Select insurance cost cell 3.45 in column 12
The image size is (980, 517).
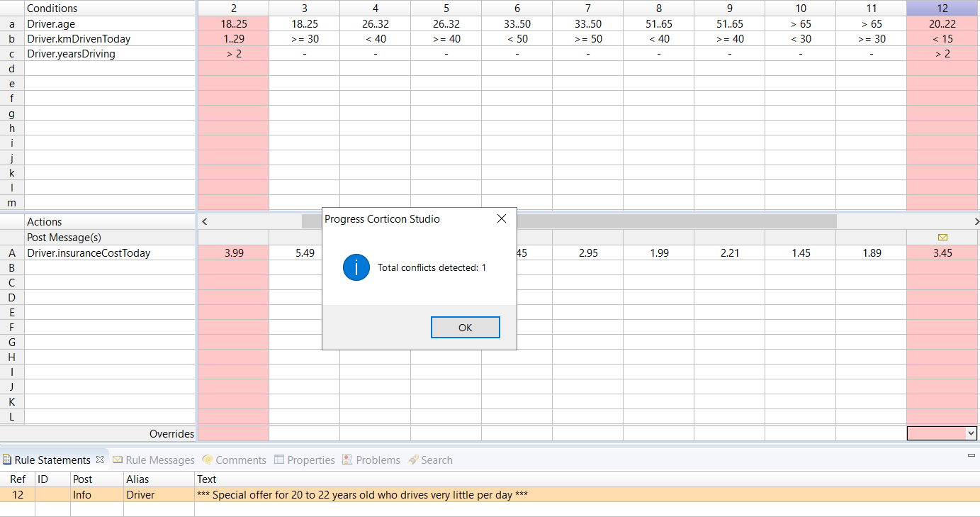942,253
